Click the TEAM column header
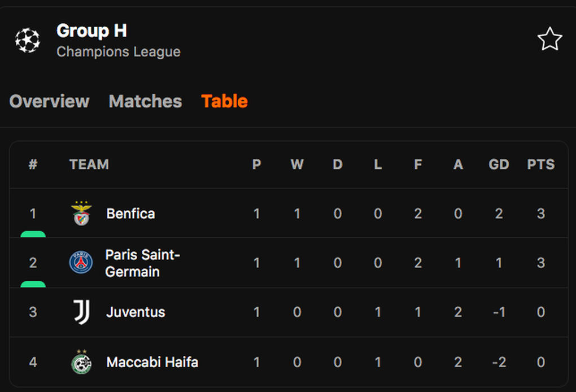Screen dimensions: 576x392 tap(89, 164)
